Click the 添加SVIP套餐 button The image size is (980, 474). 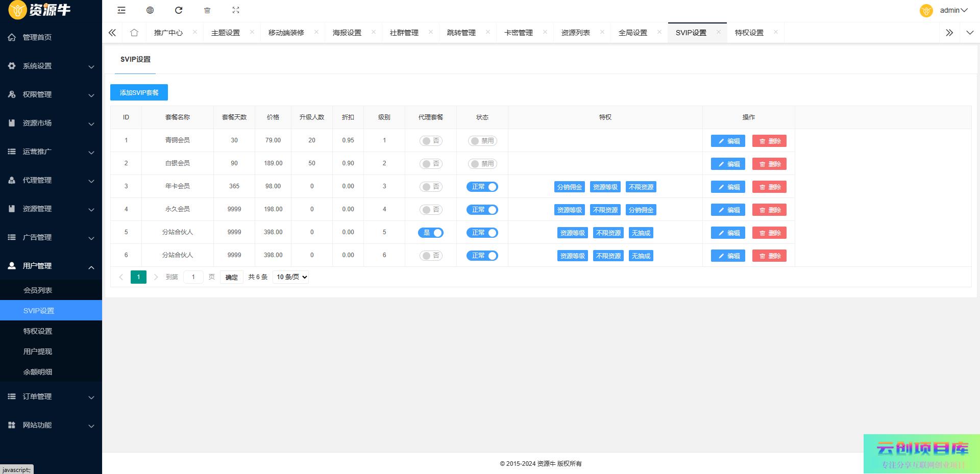(x=139, y=92)
